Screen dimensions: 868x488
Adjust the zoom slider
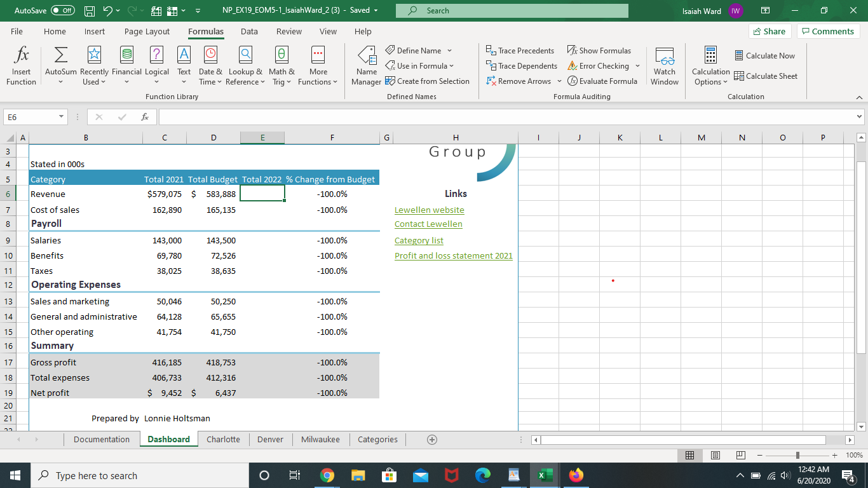[x=797, y=455]
